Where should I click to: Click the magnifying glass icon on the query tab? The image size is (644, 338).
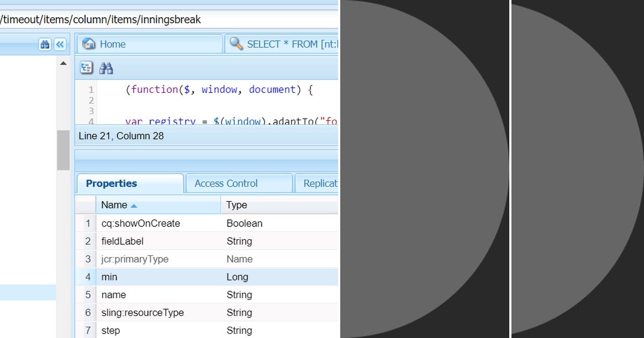pyautogui.click(x=235, y=43)
